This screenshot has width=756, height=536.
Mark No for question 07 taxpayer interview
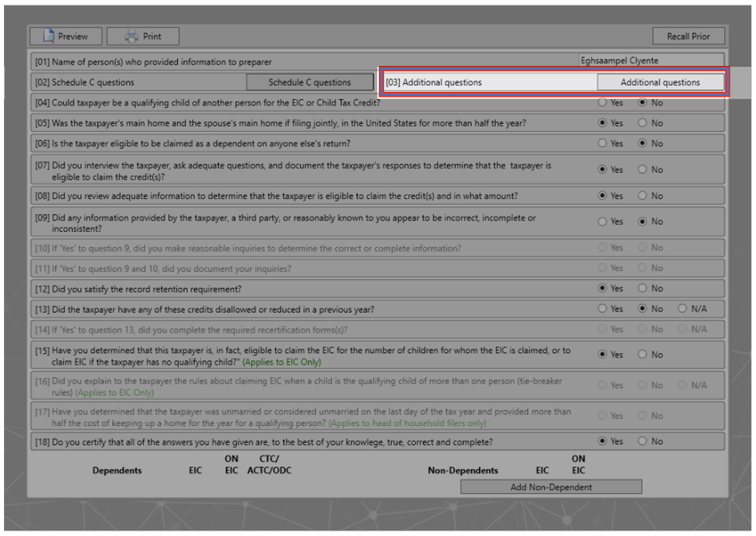tap(643, 169)
